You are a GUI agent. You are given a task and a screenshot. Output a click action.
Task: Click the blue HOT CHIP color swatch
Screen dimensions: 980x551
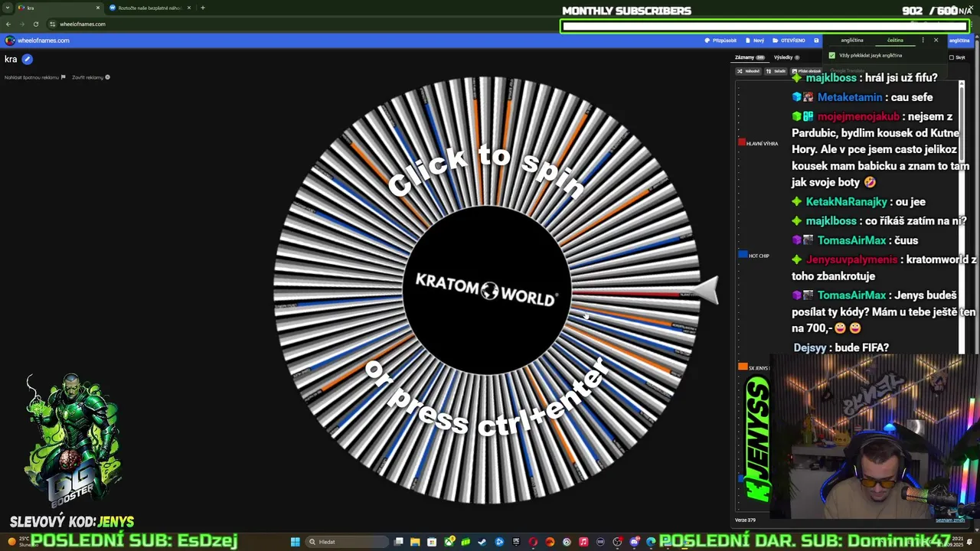(x=743, y=254)
